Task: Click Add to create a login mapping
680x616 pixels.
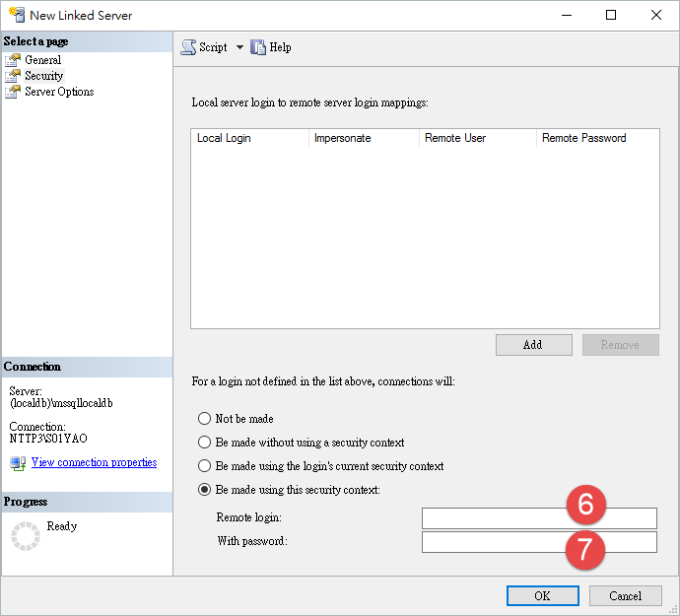Action: [x=534, y=345]
